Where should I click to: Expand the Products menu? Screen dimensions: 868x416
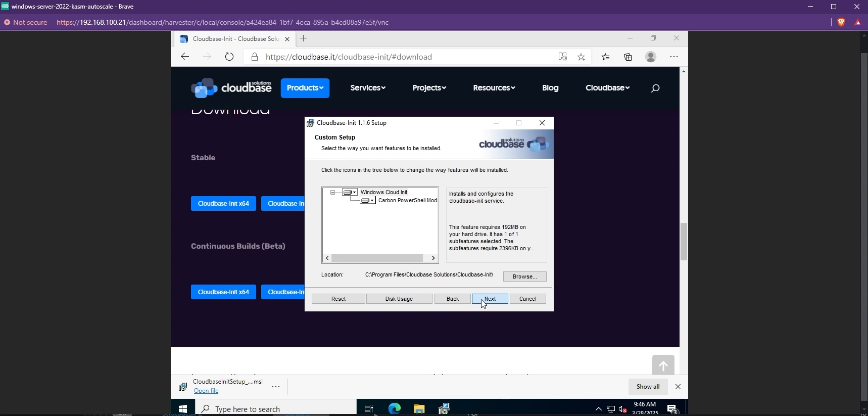click(x=305, y=88)
